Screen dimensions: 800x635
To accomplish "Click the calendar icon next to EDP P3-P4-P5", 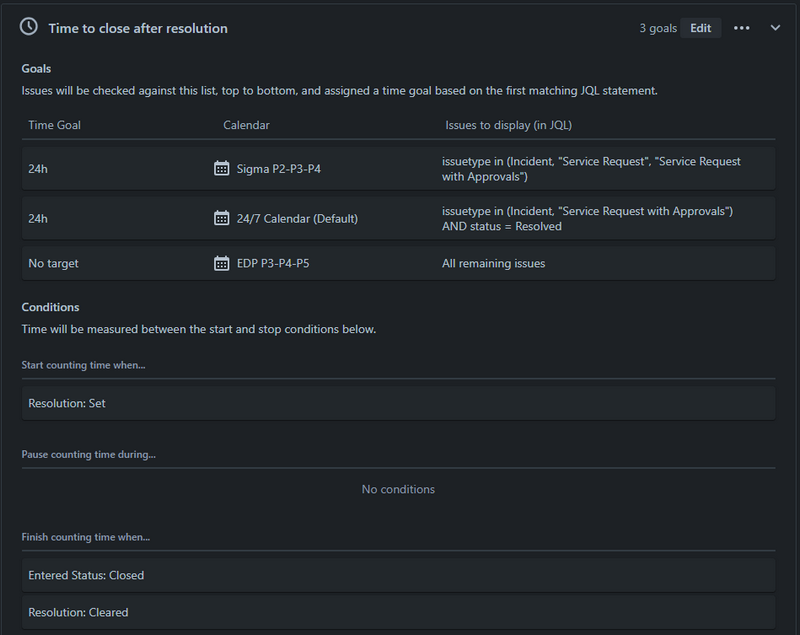I will pyautogui.click(x=222, y=264).
